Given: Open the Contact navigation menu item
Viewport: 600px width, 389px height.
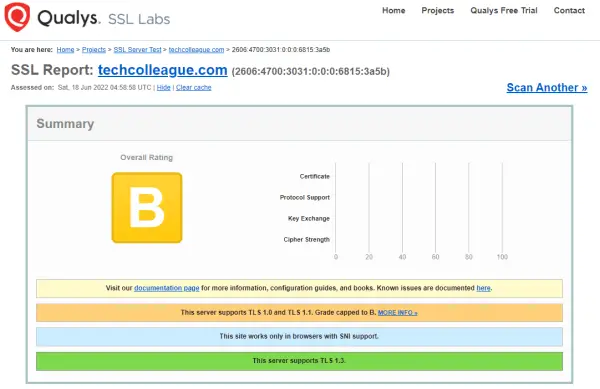Looking at the screenshot, I should pyautogui.click(x=569, y=11).
